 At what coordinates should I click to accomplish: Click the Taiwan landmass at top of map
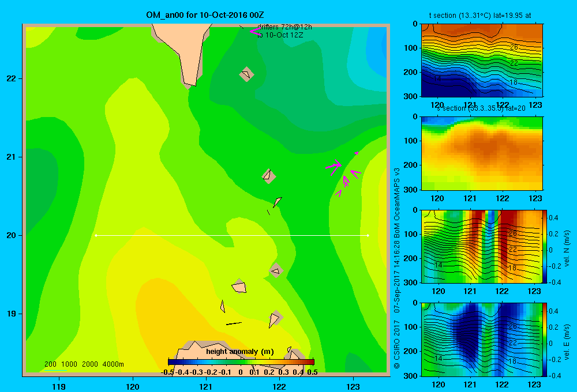coord(184,51)
